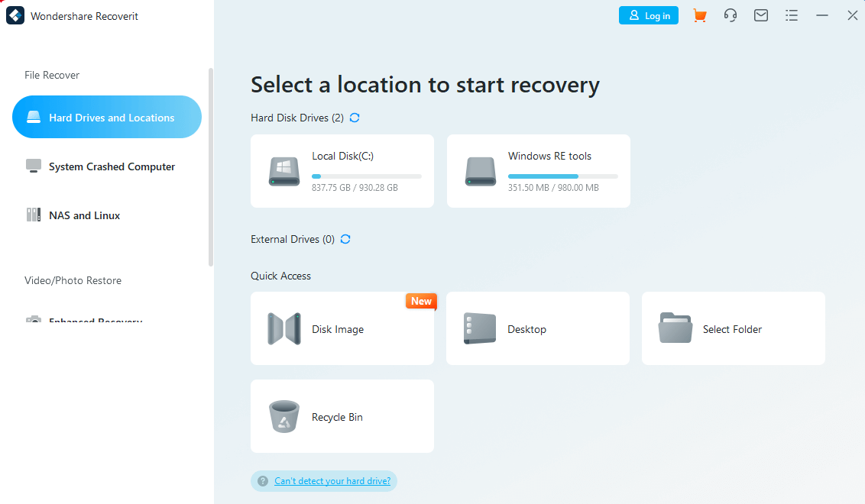The height and width of the screenshot is (504, 865).
Task: Open the feedback envelope icon
Action: click(x=761, y=15)
